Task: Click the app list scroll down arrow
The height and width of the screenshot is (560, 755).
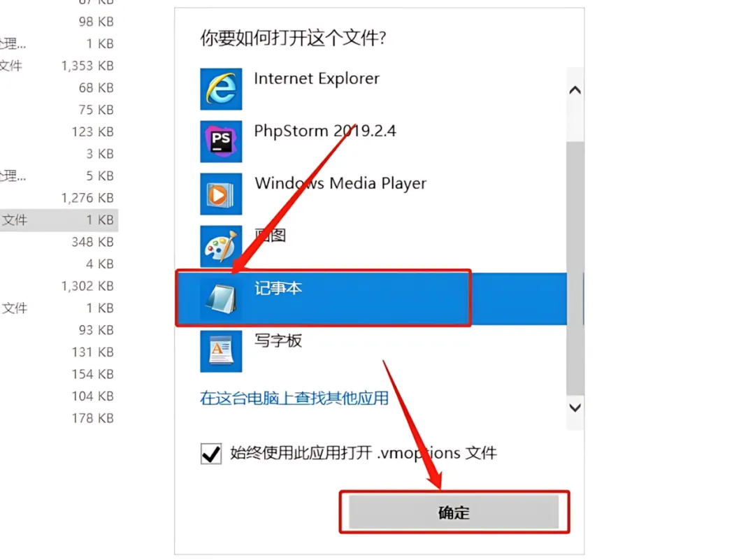Action: (575, 408)
